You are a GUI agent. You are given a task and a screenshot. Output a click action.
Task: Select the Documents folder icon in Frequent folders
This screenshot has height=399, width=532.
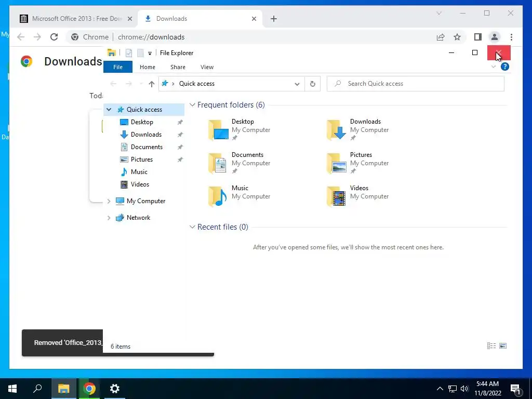(218, 163)
